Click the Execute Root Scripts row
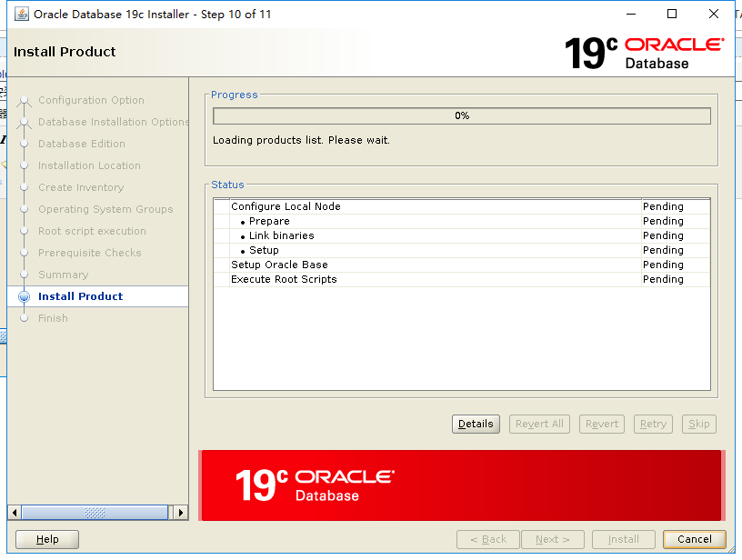 462,279
